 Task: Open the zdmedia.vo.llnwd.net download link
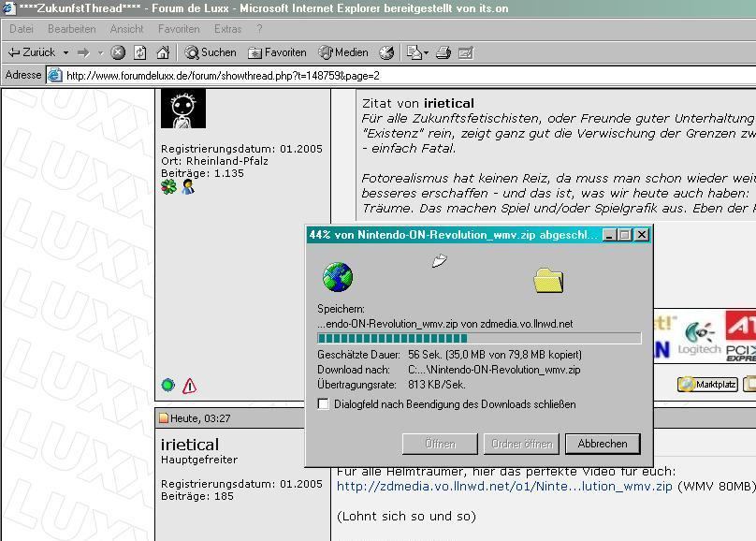click(x=504, y=486)
